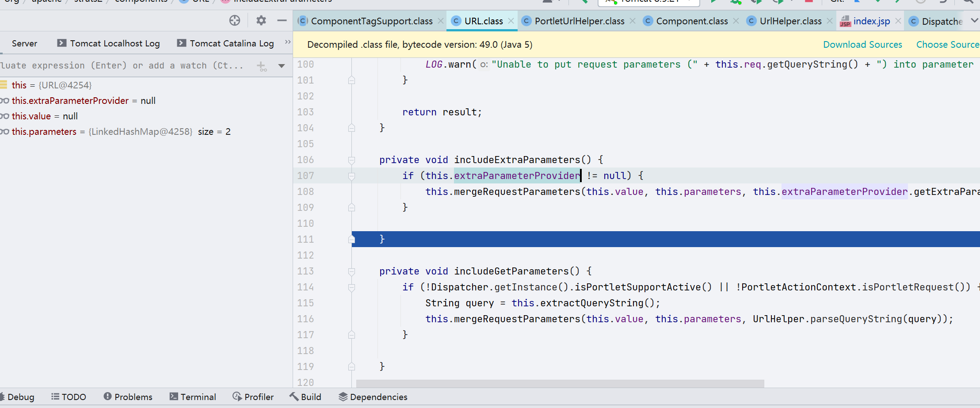Open the Build tool window
The image size is (980, 408).
[305, 397]
